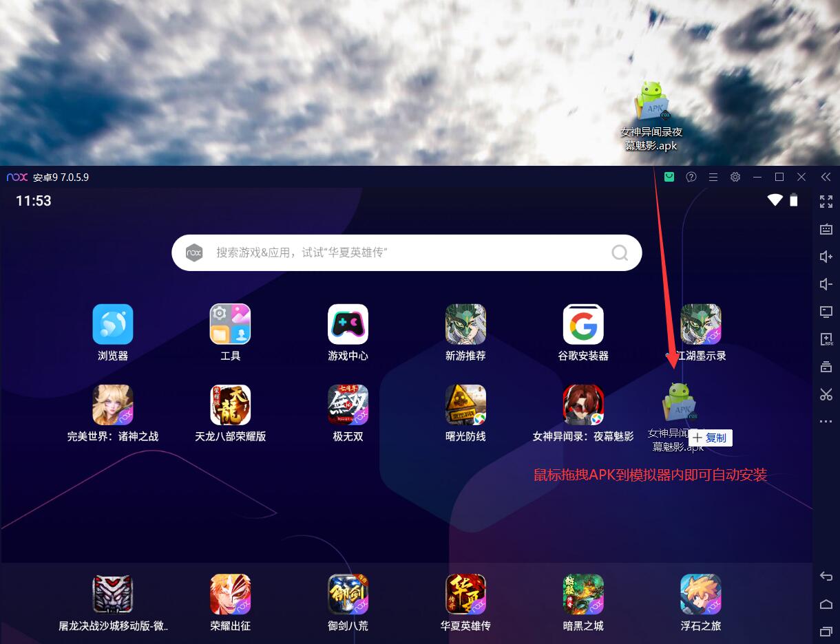Decrease volume using the sidebar speaker-minus icon
The width and height of the screenshot is (840, 644).
tap(826, 284)
